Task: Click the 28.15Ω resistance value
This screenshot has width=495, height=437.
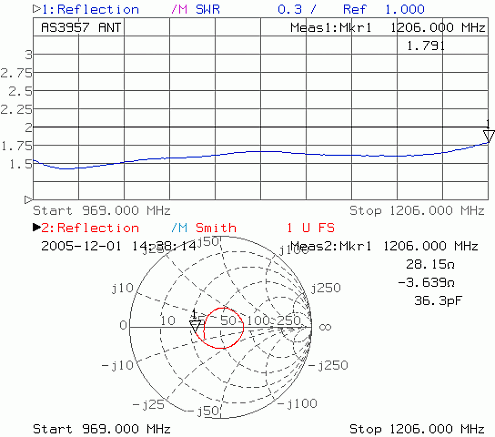Action: (430, 264)
